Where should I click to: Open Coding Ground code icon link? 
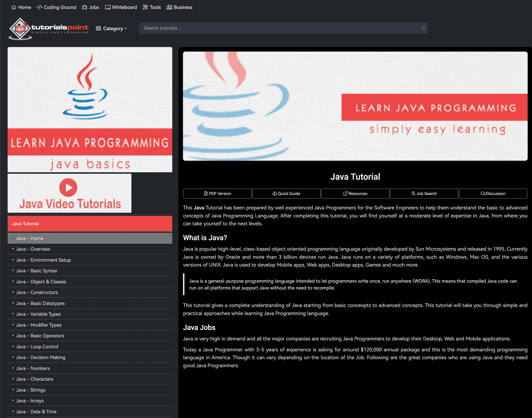39,7
